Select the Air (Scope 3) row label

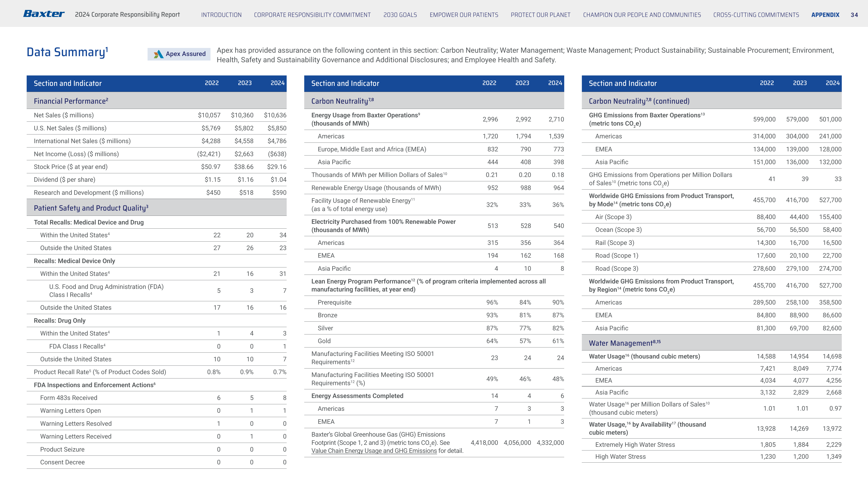click(x=613, y=217)
